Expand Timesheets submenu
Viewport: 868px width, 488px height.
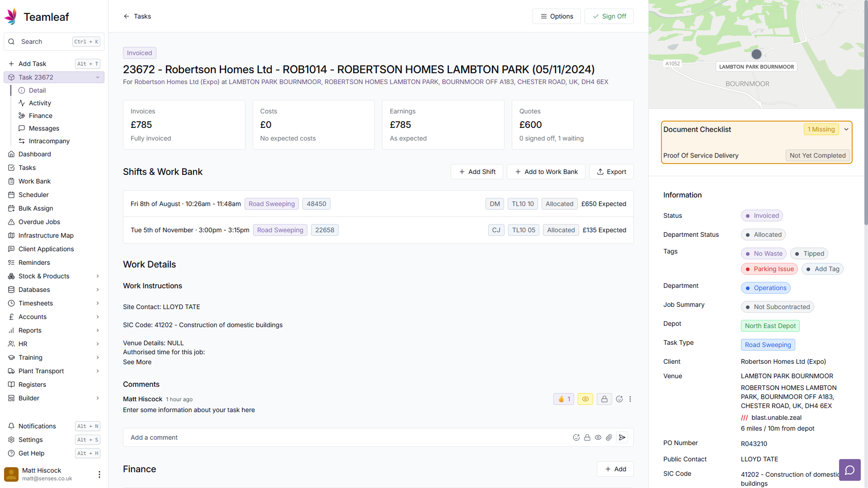tap(98, 303)
